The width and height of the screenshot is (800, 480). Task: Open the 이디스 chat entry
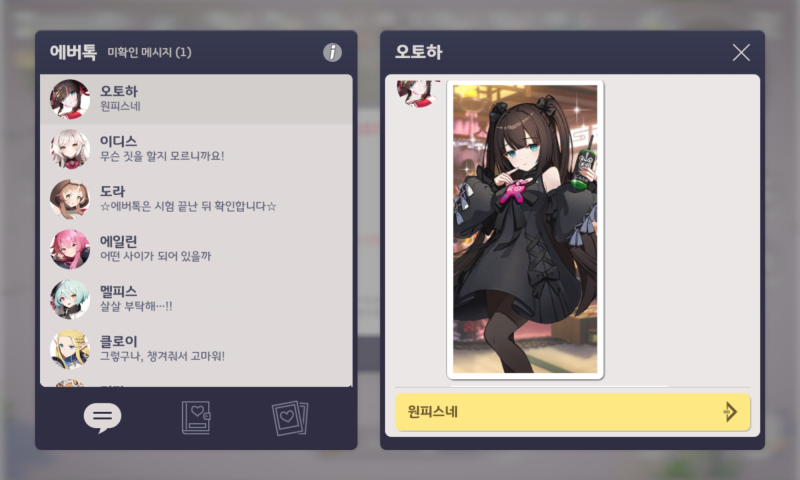click(196, 149)
